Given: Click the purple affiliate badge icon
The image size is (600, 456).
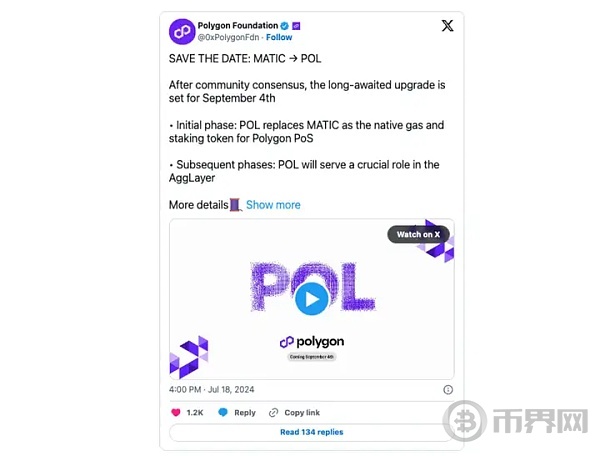Looking at the screenshot, I should tap(296, 26).
